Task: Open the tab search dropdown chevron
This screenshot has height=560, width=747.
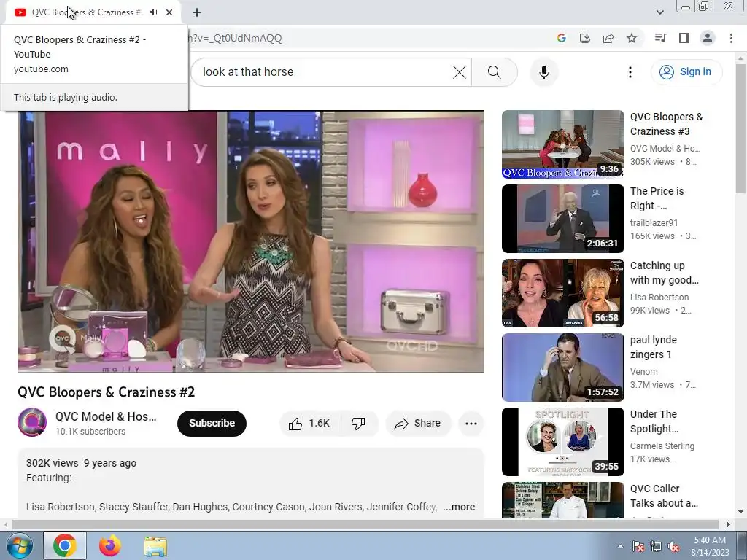Action: 659,12
